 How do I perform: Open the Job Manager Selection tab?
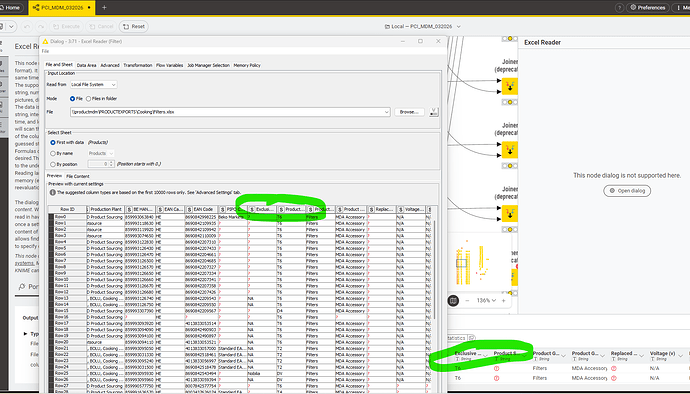click(x=208, y=65)
